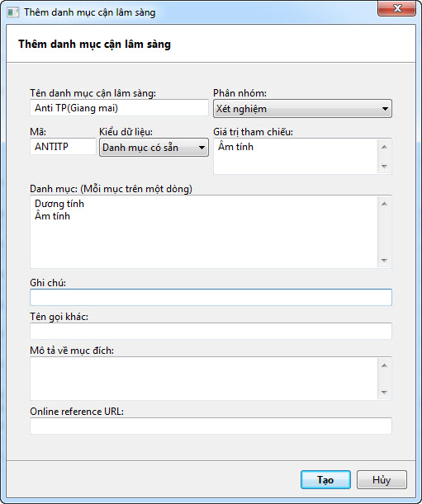Expand the Kiểu dữ liệu combo box
This screenshot has width=422, height=504.
click(x=154, y=148)
